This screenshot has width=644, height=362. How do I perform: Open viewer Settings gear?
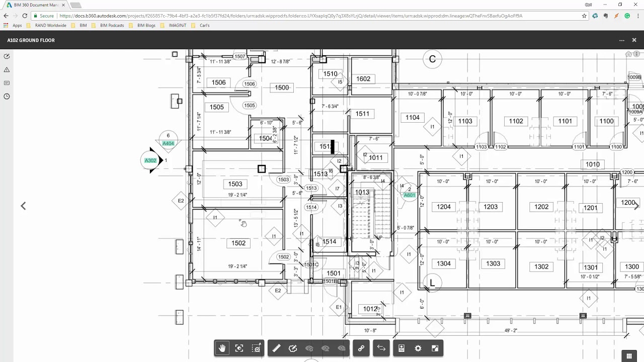[x=418, y=348]
